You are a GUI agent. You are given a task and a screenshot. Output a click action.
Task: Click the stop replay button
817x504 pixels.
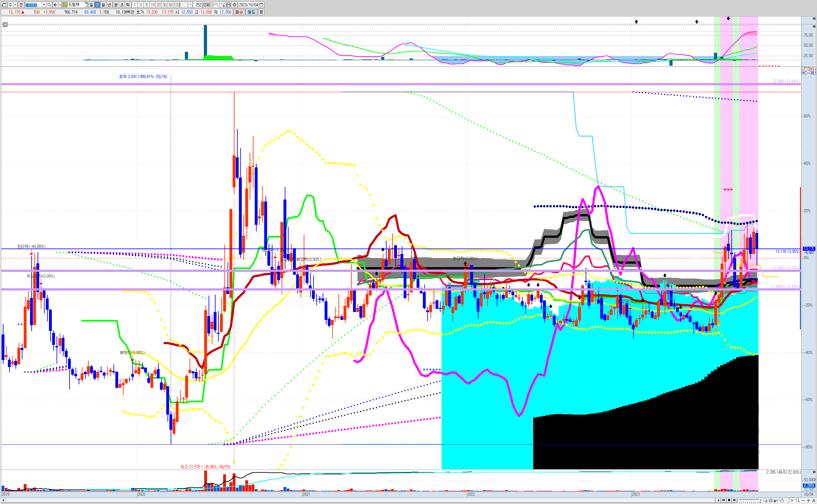(729, 500)
